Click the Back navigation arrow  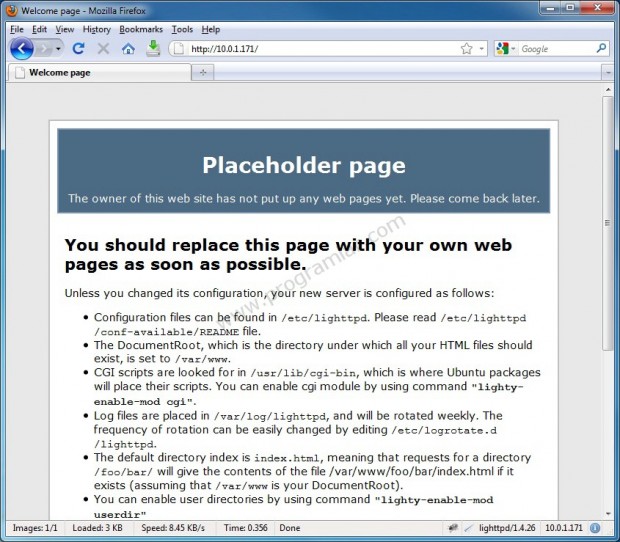21,48
